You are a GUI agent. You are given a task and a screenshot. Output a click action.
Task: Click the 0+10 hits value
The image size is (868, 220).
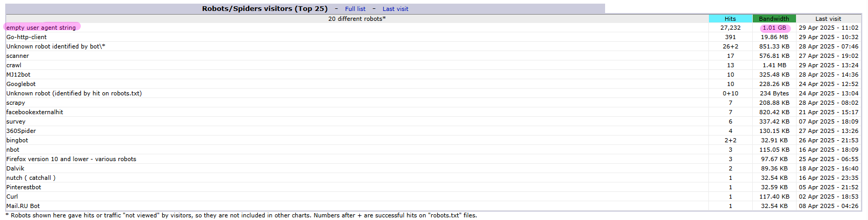pyautogui.click(x=730, y=93)
